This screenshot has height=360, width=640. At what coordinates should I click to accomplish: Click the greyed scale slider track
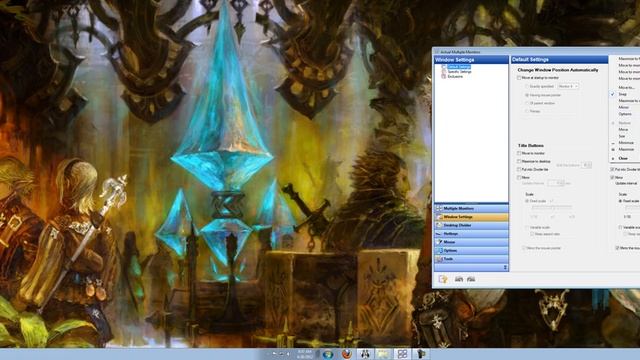tap(551, 208)
